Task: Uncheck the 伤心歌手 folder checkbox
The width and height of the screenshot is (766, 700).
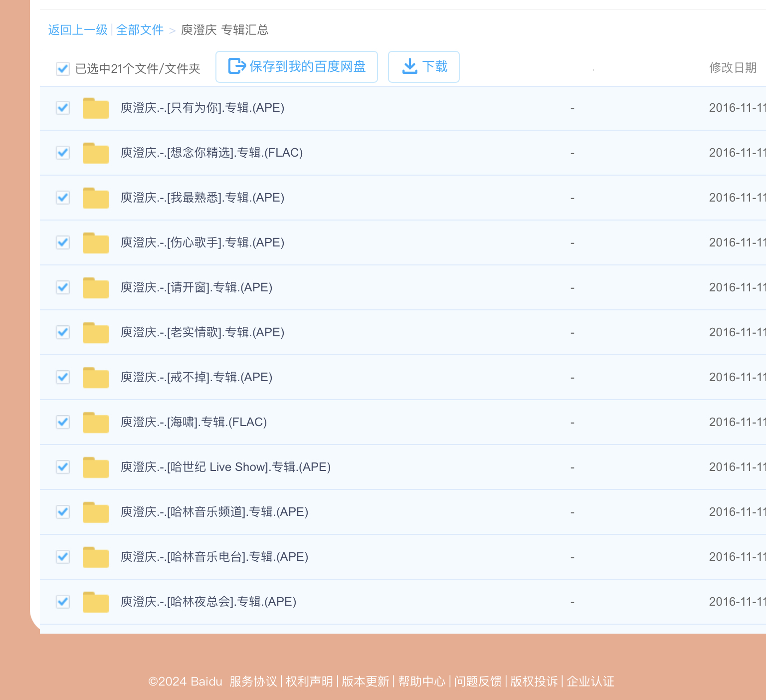Action: tap(63, 242)
